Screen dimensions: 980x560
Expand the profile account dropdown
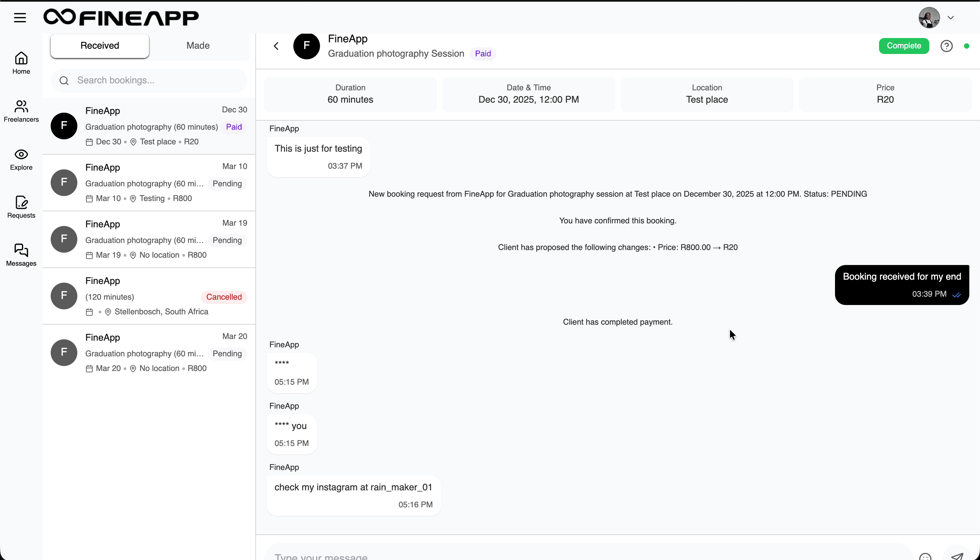pos(951,17)
